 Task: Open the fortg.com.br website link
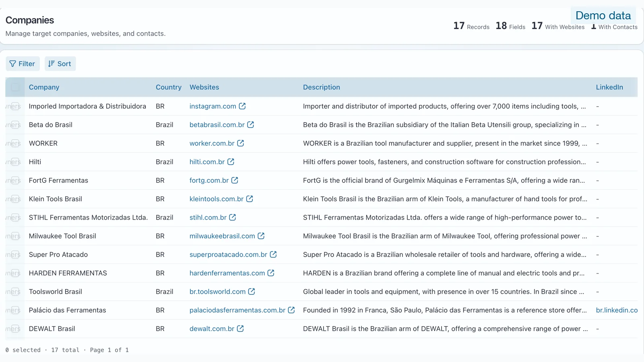(x=209, y=180)
